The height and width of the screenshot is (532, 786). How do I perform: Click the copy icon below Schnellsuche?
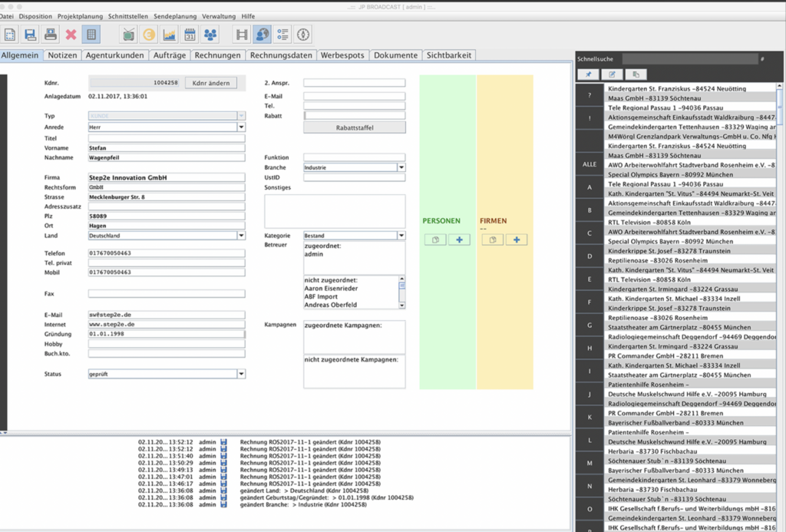636,74
